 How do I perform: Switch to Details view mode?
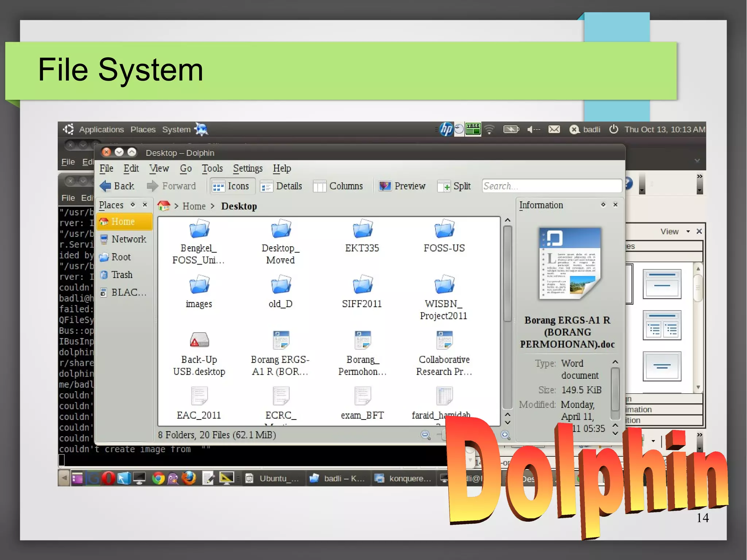click(281, 186)
